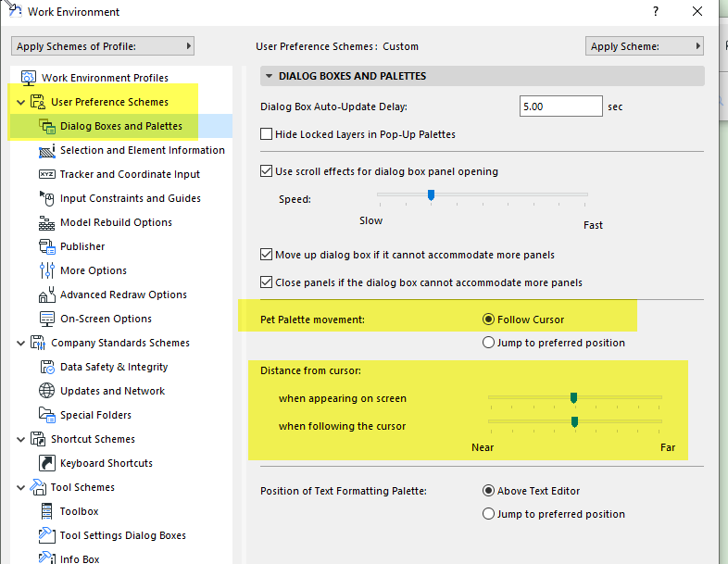Open the Apply Scheme button menu
Screen dimensions: 728x564
pos(644,45)
